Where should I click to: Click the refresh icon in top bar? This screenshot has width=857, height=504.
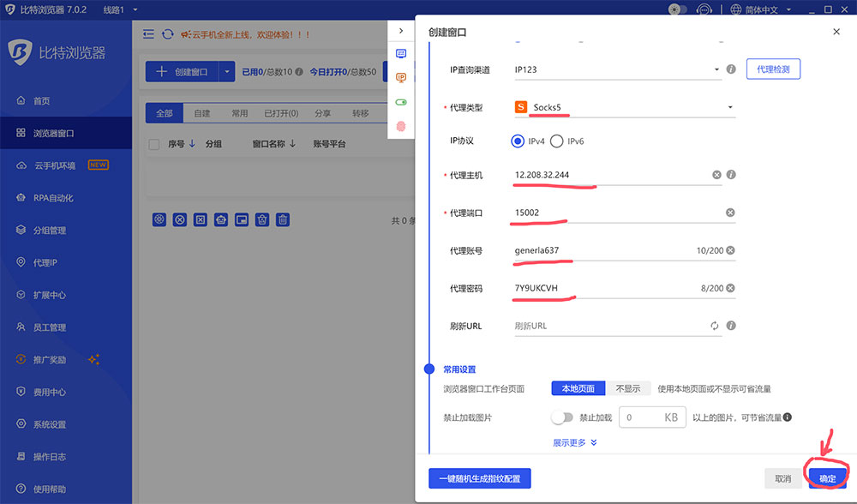168,34
